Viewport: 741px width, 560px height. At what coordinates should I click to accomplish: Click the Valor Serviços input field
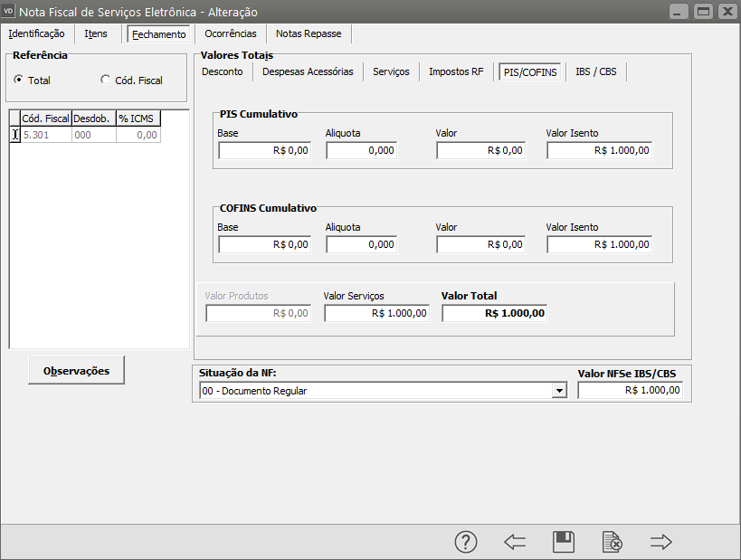coord(376,314)
